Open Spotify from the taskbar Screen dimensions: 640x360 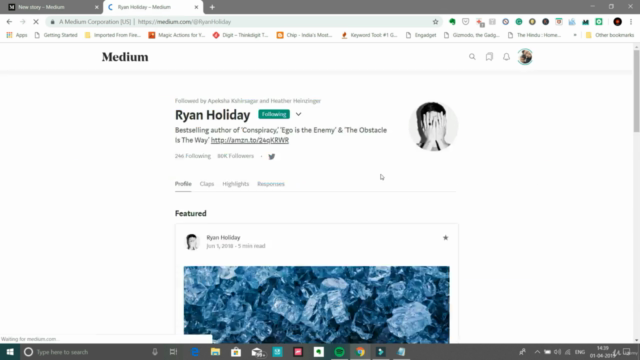(339, 352)
